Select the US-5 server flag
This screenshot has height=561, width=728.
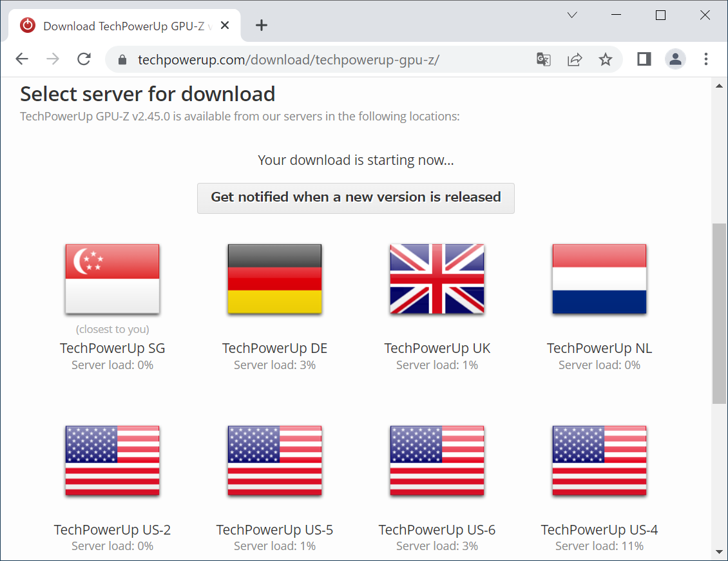[x=275, y=461]
